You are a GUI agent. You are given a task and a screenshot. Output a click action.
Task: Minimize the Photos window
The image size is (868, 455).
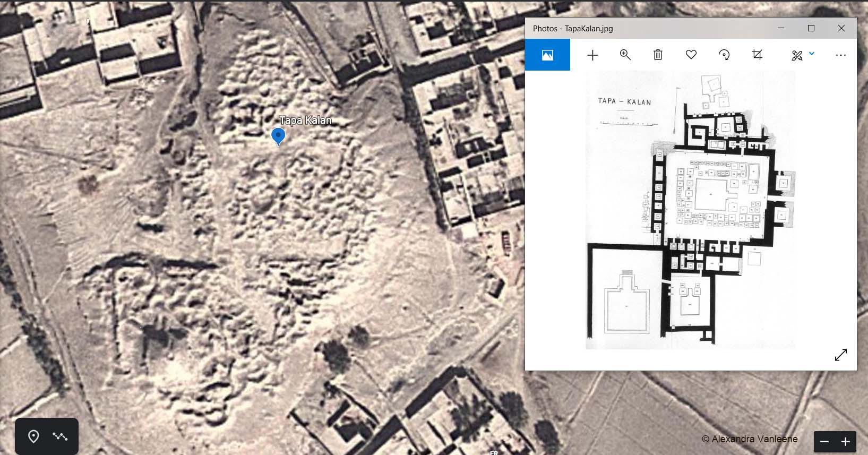click(781, 28)
